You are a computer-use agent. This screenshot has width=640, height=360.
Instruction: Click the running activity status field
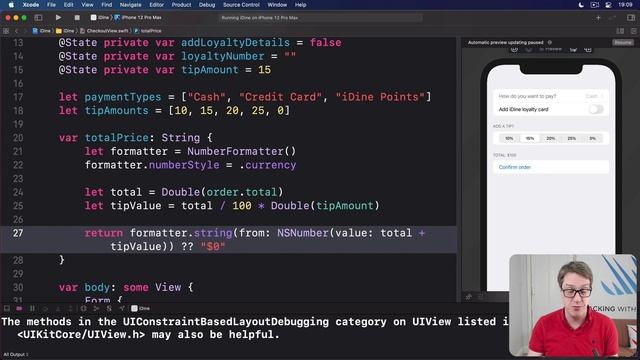pyautogui.click(x=320, y=18)
